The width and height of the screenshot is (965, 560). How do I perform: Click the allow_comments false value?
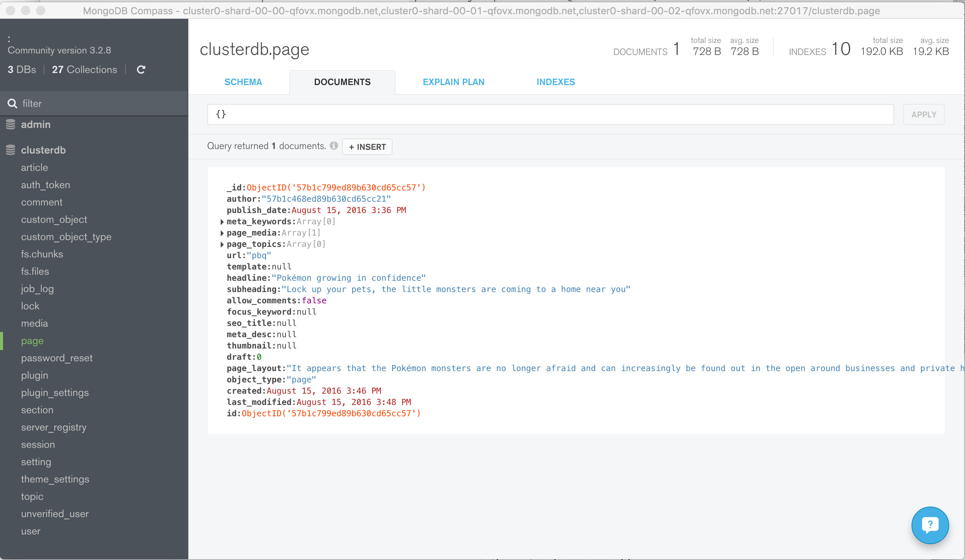click(x=314, y=301)
